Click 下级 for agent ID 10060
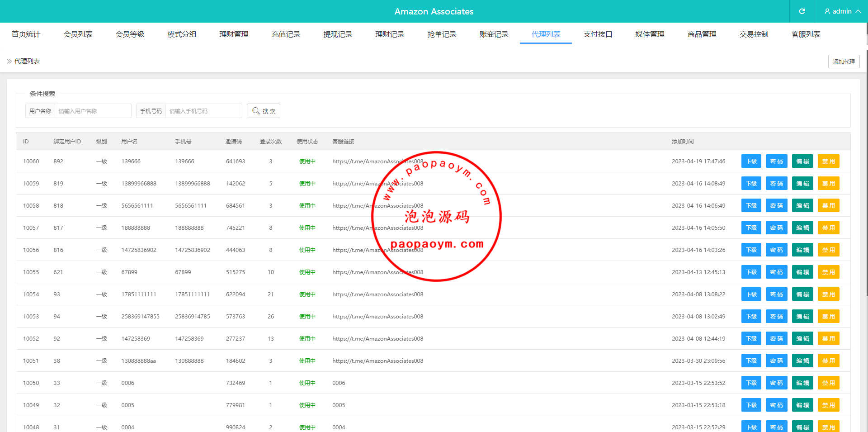 click(751, 161)
